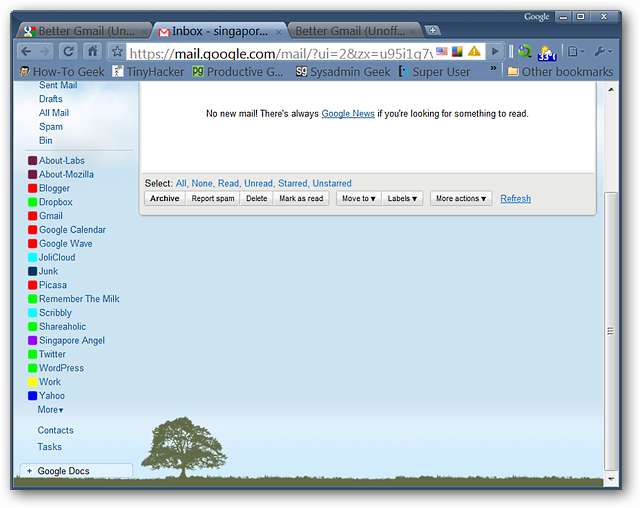This screenshot has height=508, width=640.
Task: Open the Move to dropdown
Action: pyautogui.click(x=358, y=199)
